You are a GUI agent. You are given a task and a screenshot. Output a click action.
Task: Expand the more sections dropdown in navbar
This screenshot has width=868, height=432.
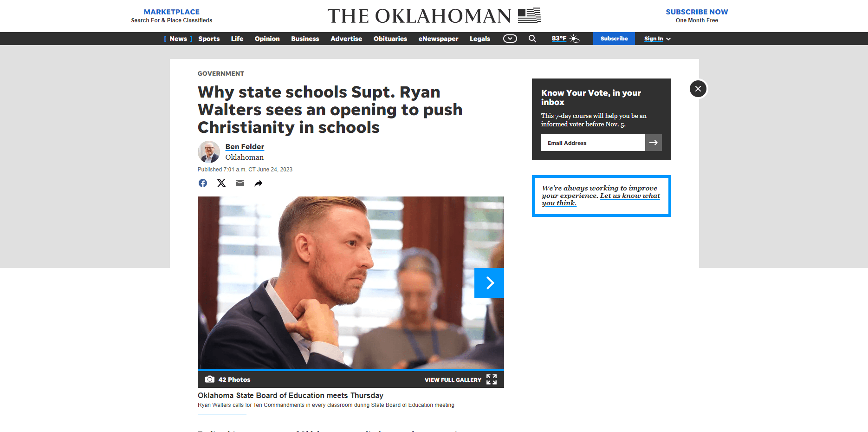pyautogui.click(x=510, y=39)
